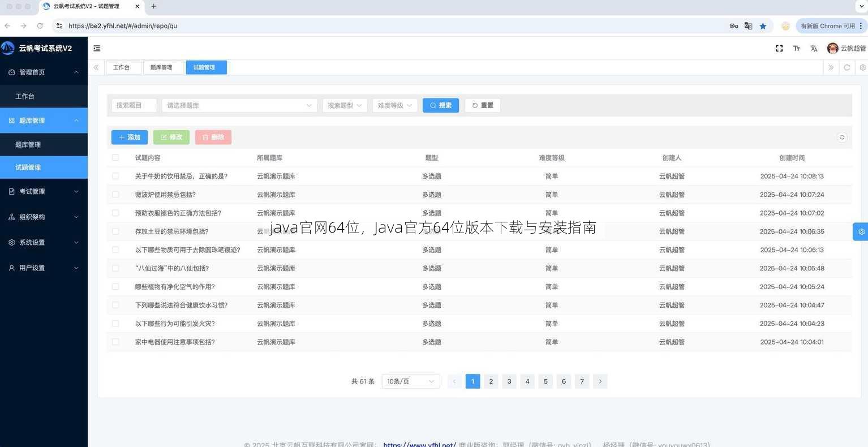Open the 搜索题型 dropdown
The height and width of the screenshot is (447, 868).
pos(345,105)
